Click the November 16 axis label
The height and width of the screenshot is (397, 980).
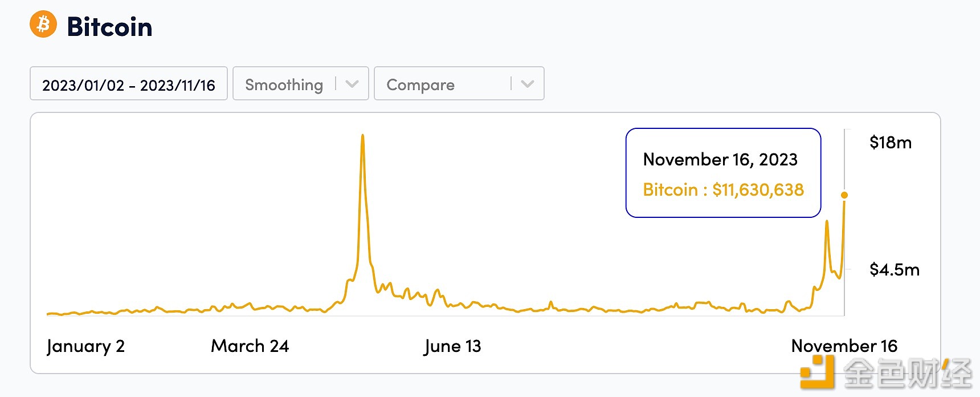(844, 346)
